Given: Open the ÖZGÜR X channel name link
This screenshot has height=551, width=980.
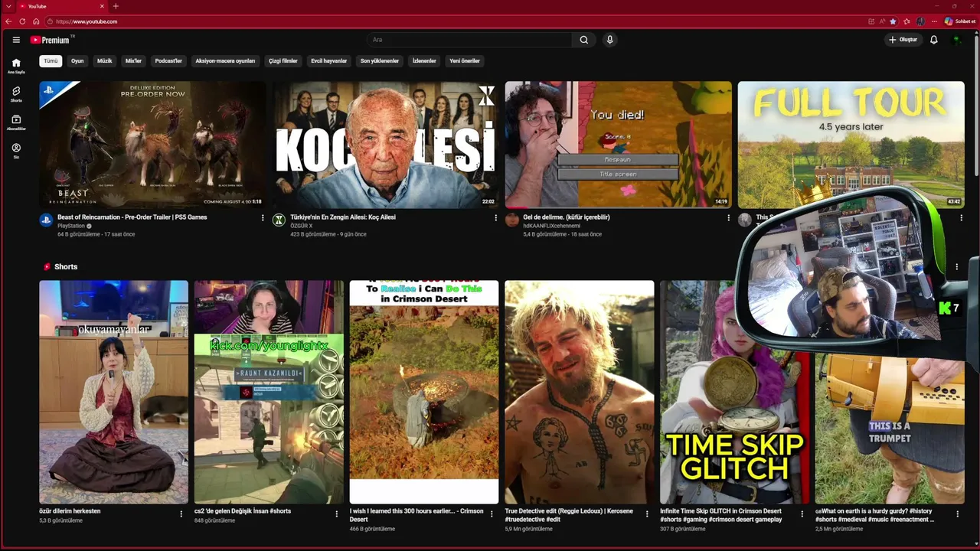Looking at the screenshot, I should coord(302,227).
